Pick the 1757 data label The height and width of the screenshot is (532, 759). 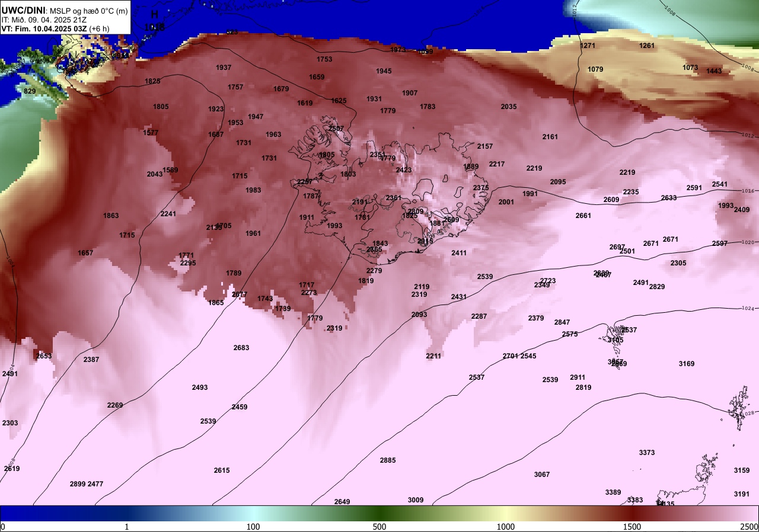(235, 87)
